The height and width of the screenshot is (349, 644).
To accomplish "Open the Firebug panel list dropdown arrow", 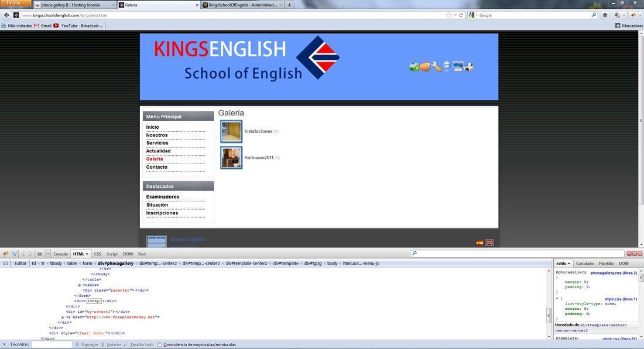I will [x=47, y=254].
